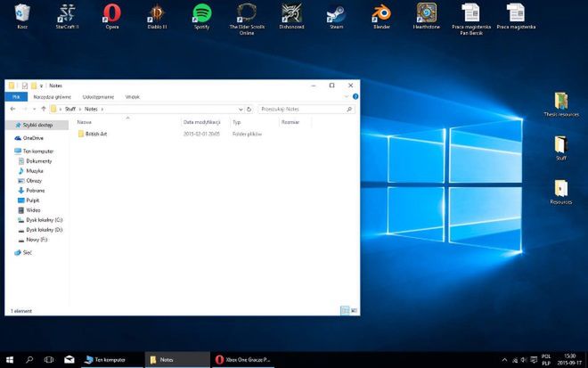Select the Stuff folder on the desktop
588x368 pixels.
[x=561, y=148]
